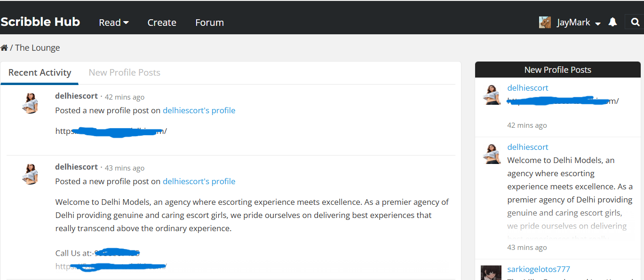Click delhiescort avatar on the 42 mins ago post

pyautogui.click(x=30, y=103)
